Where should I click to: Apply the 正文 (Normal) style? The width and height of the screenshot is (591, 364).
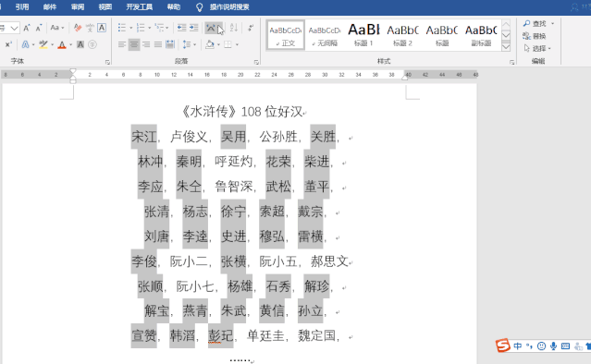[286, 34]
